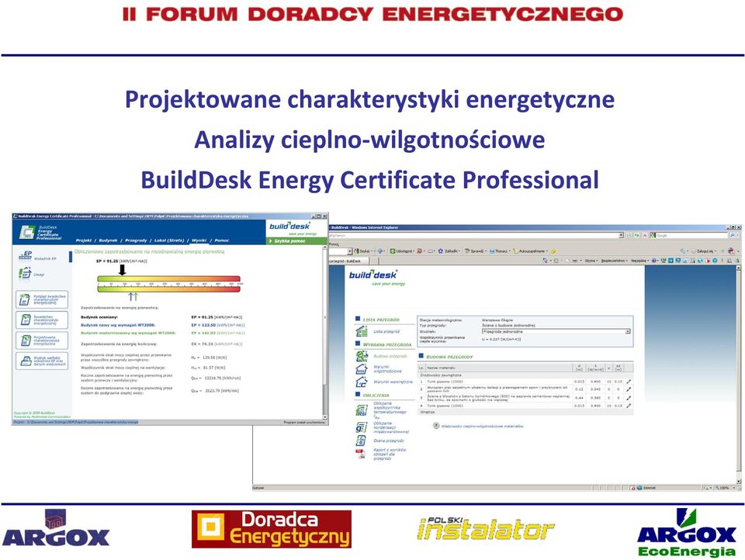Click the build desk logo in certificate window
745x560 pixels.
[x=291, y=227]
